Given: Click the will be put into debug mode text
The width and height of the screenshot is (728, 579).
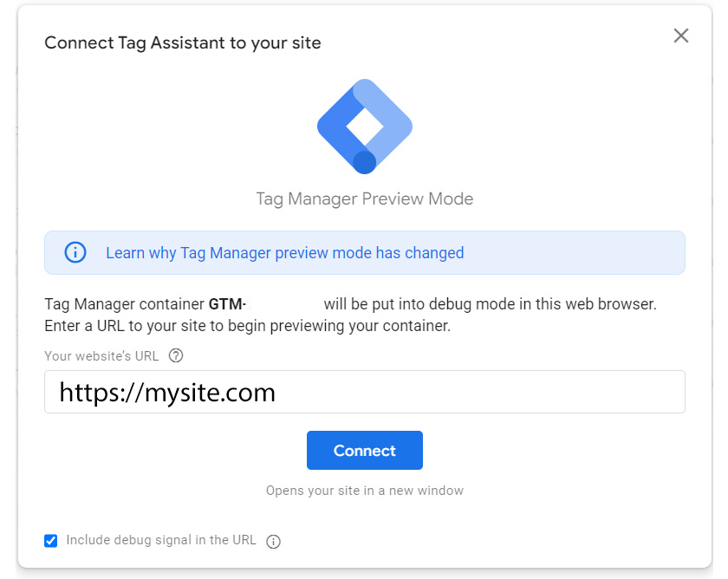Looking at the screenshot, I should coord(490,304).
